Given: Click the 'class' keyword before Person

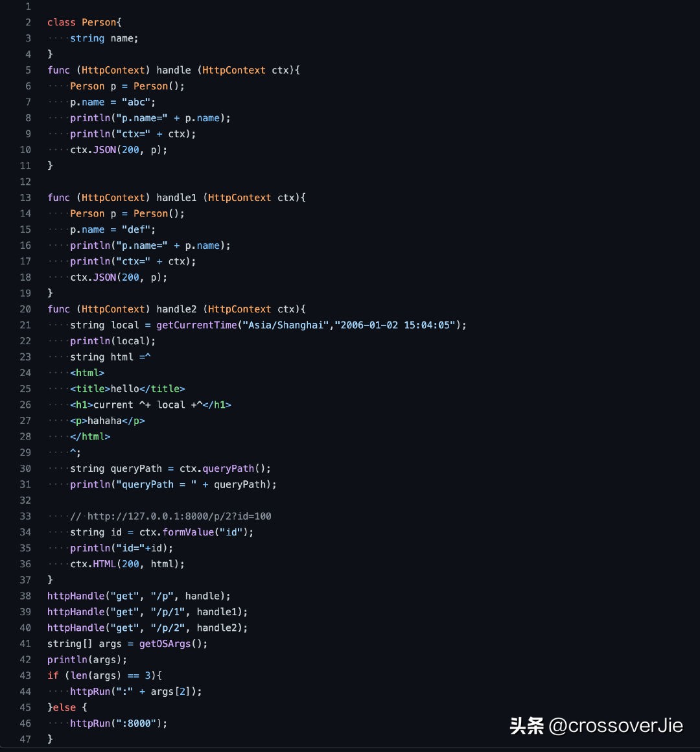Looking at the screenshot, I should click(x=62, y=22).
